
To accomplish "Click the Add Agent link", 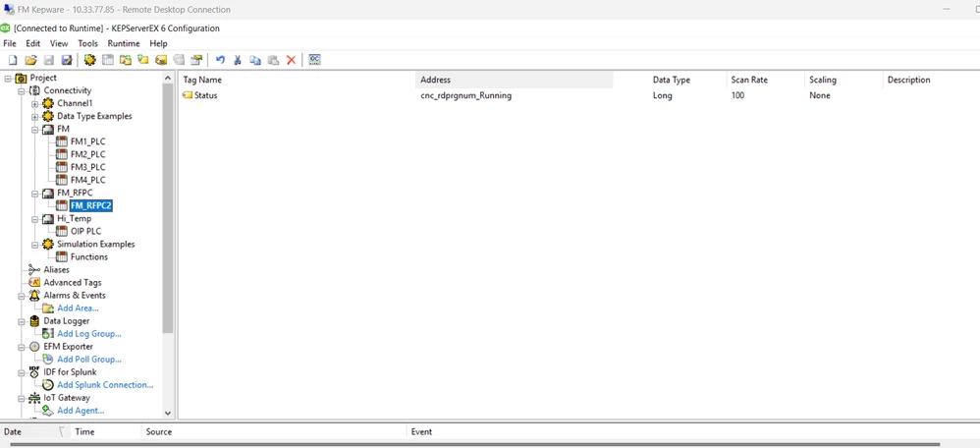I will click(x=80, y=411).
